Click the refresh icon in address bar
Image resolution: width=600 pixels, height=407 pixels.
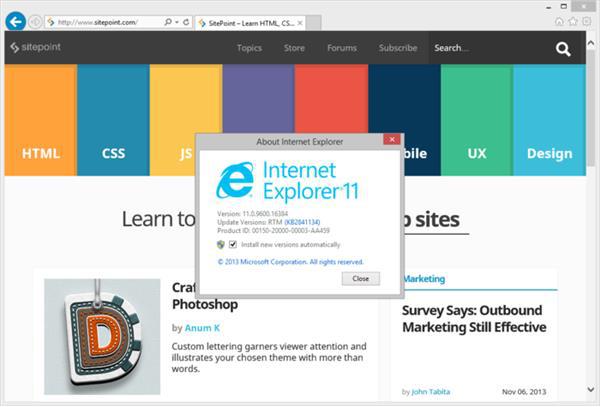[x=186, y=22]
